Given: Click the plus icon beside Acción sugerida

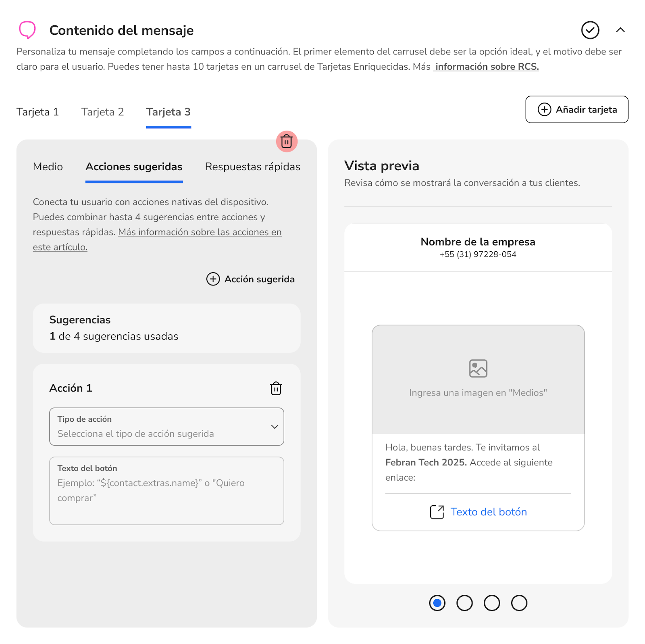Looking at the screenshot, I should point(213,279).
